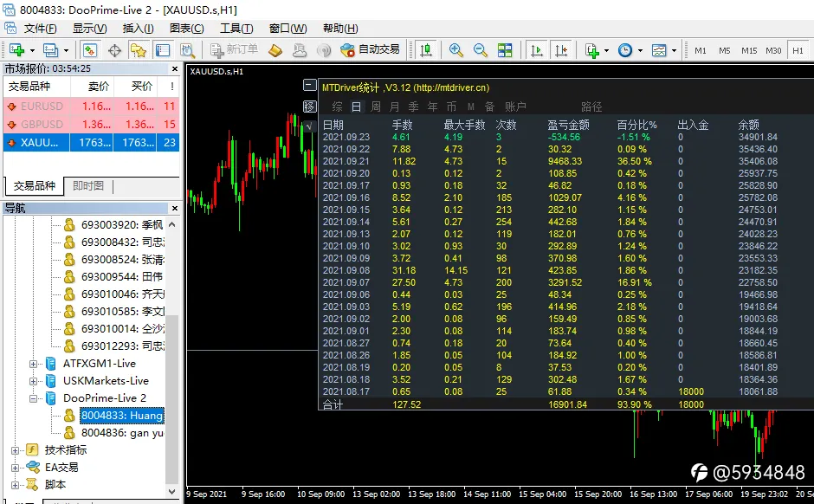
Task: Toggle the Auto Scroll chart button
Action: coord(536,50)
